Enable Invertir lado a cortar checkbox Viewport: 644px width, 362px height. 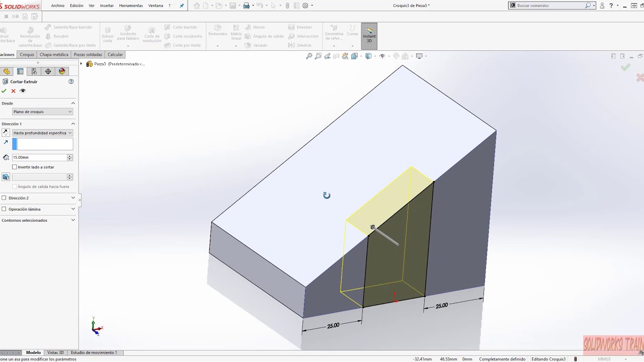[15, 167]
